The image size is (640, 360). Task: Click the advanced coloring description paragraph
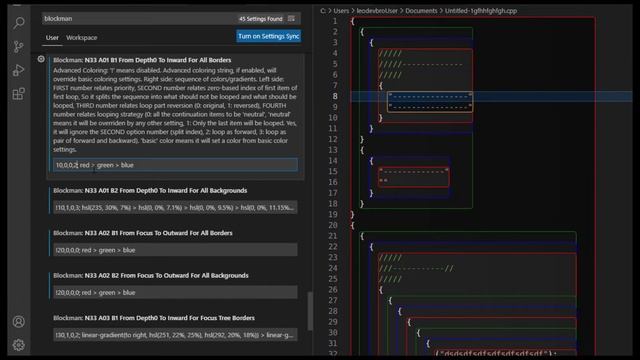175,110
